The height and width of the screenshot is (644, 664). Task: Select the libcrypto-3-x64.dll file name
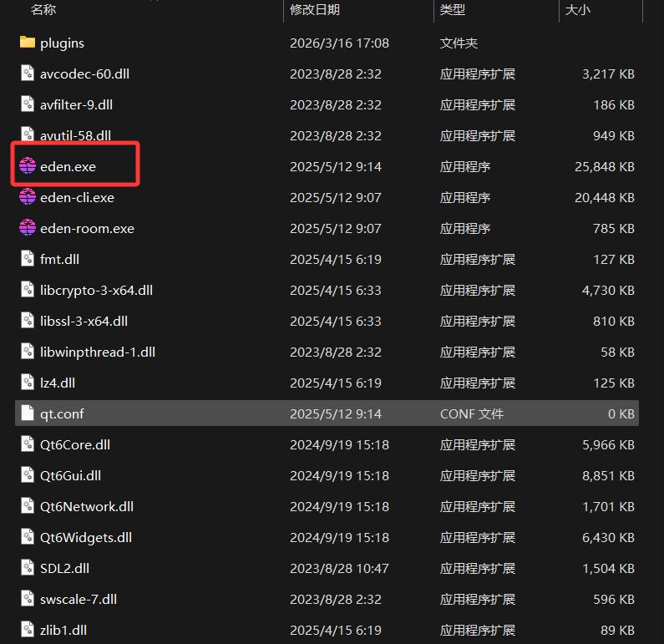point(96,290)
